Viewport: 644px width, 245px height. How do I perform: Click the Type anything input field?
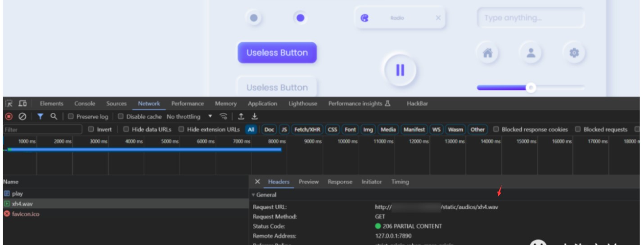point(531,18)
